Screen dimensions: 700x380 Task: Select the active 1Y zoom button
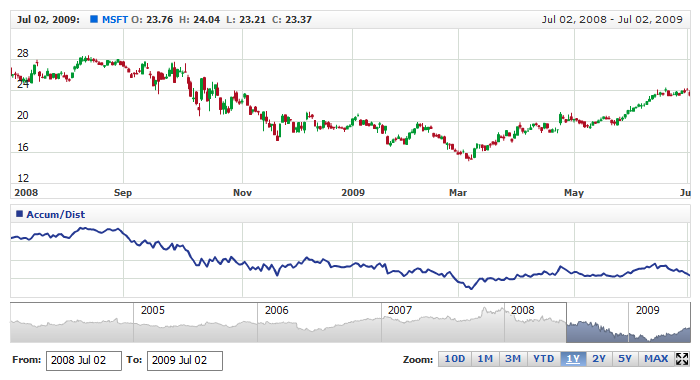click(573, 359)
